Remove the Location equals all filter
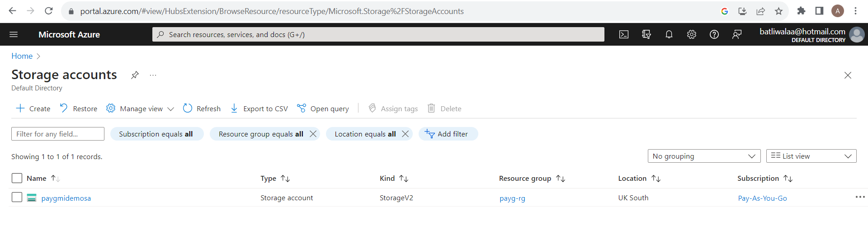Image resolution: width=868 pixels, height=226 pixels. coord(405,134)
